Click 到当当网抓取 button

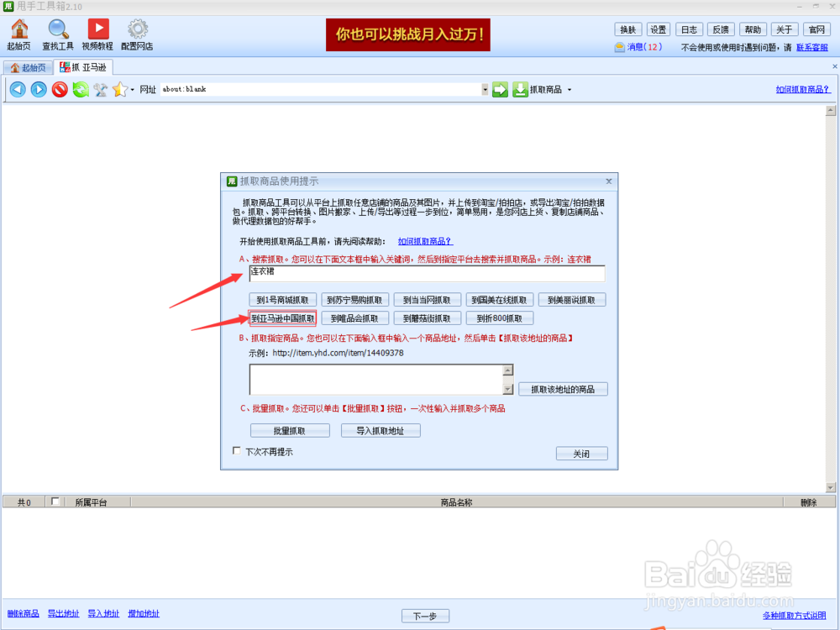coord(427,300)
